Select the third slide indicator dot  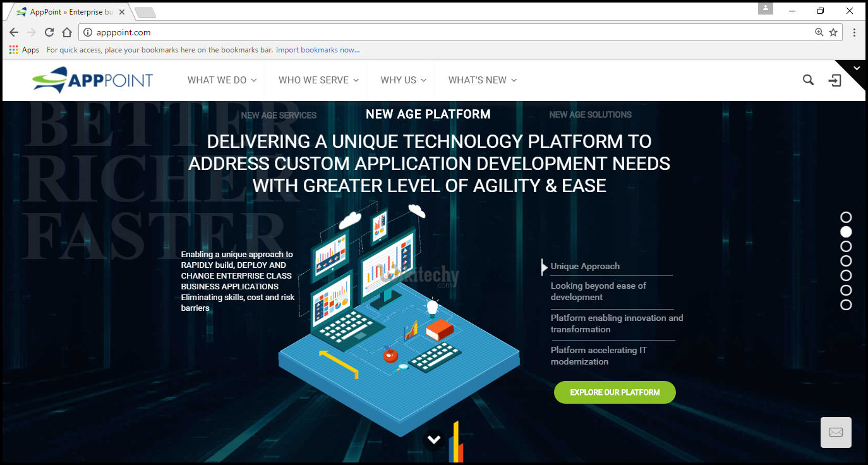(x=846, y=246)
